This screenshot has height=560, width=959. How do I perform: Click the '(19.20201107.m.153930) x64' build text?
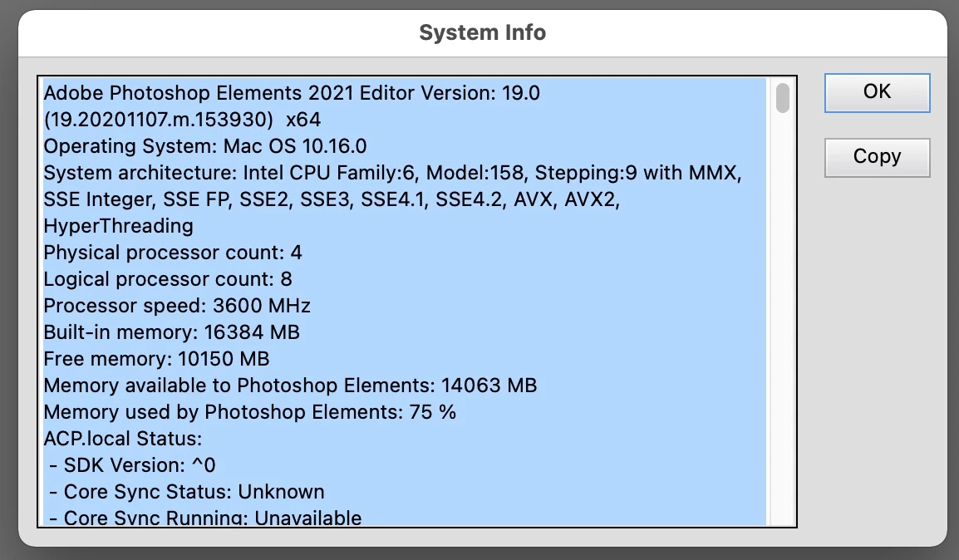pyautogui.click(x=182, y=119)
